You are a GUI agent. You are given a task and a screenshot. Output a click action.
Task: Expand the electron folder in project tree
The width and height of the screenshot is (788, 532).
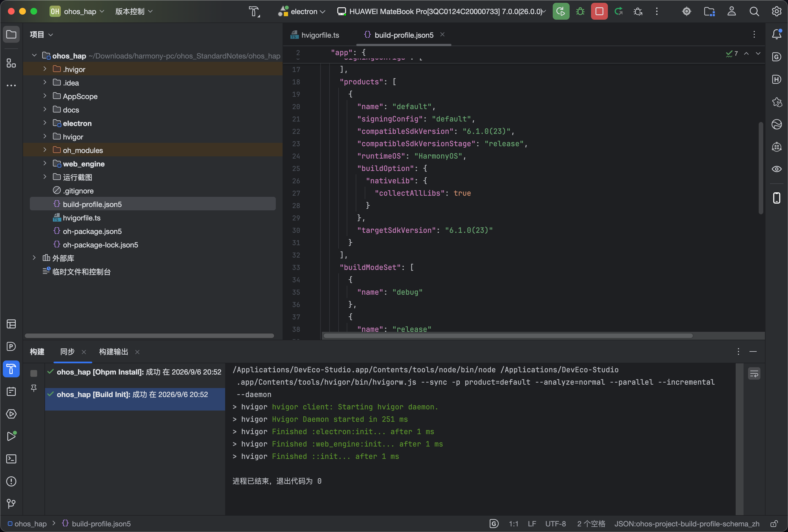(x=44, y=123)
